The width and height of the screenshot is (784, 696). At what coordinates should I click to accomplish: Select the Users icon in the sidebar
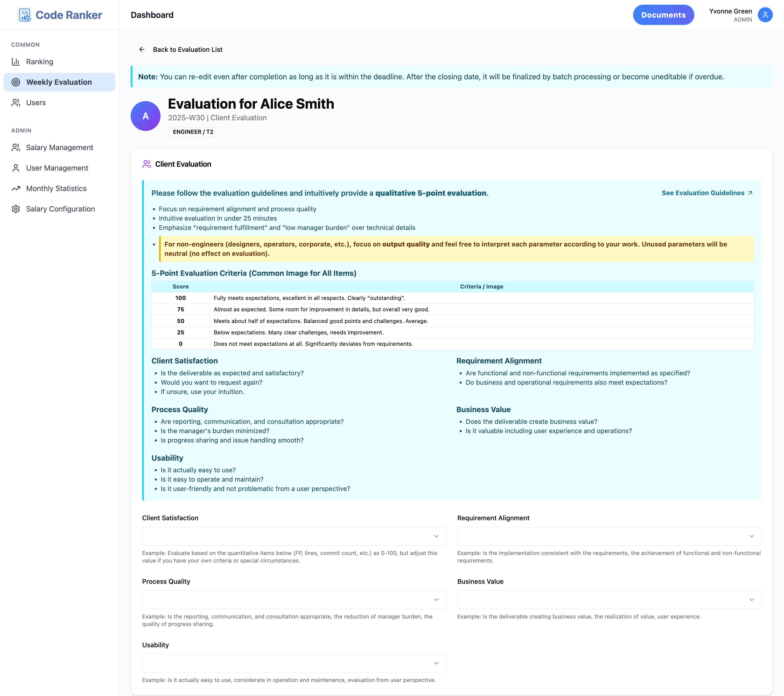[x=16, y=102]
